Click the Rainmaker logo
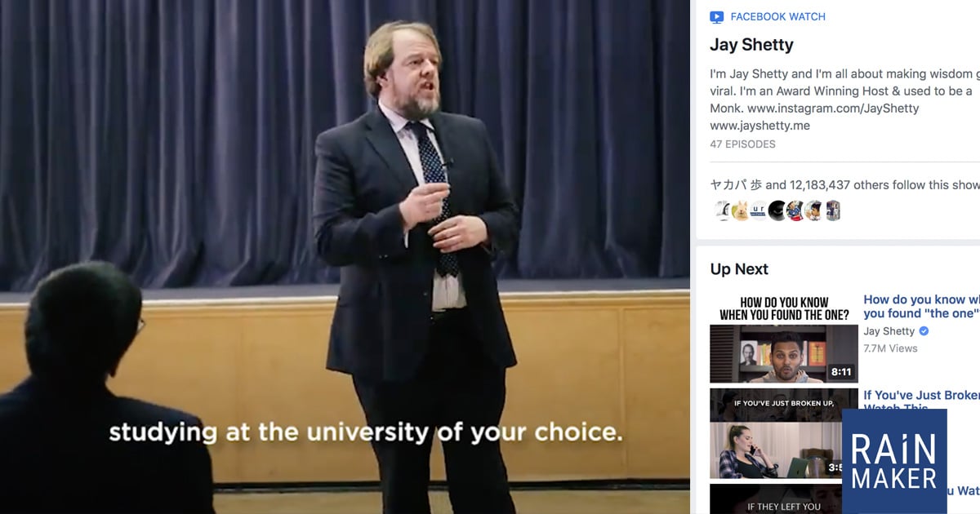Viewport: 980px width, 514px height. [x=894, y=461]
